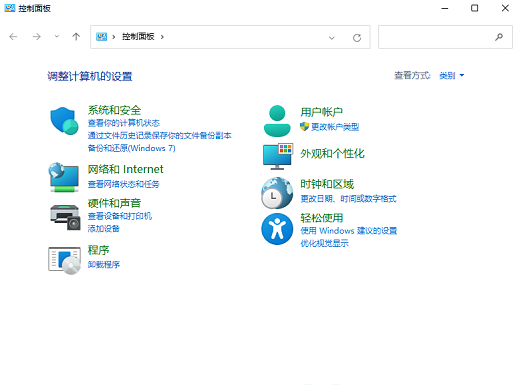Click the 调整计算机的设置 page title
520x386 pixels.
pos(89,76)
